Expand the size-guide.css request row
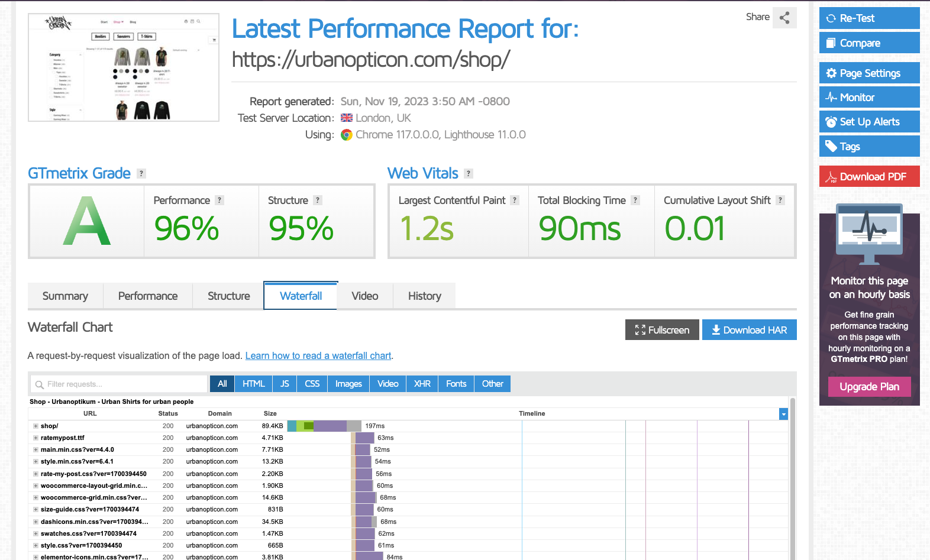 coord(35,509)
